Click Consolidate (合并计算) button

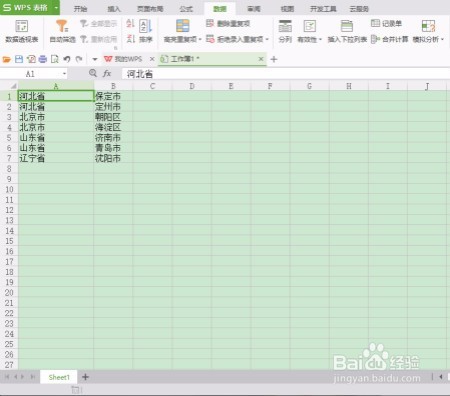390,39
